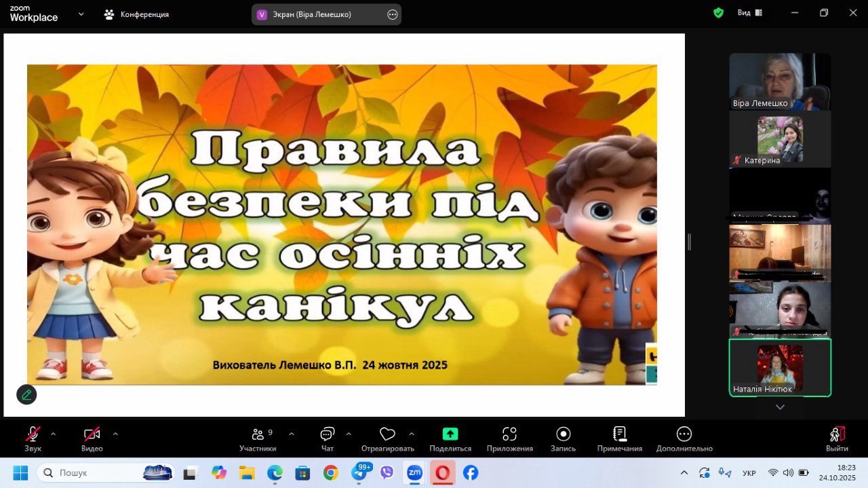Open the Notes (Примечания) icon
The image size is (868, 488).
[x=619, y=434]
